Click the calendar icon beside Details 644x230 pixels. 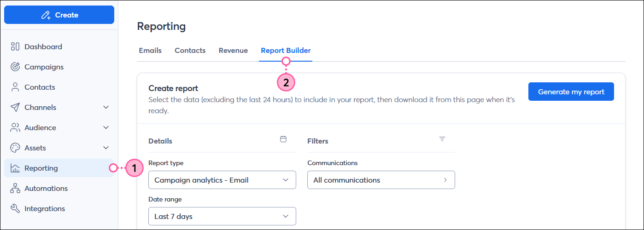tap(283, 139)
